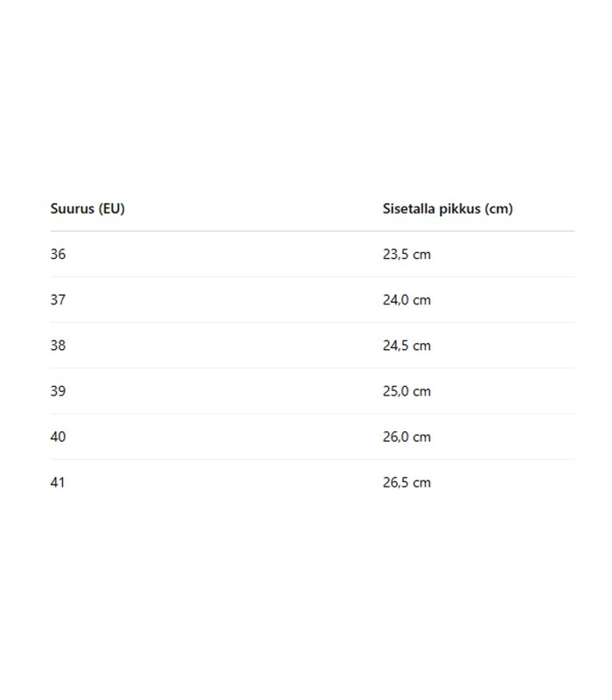The image size is (612, 700).
Task: Click the 24,5 cm value
Action: [x=407, y=345]
